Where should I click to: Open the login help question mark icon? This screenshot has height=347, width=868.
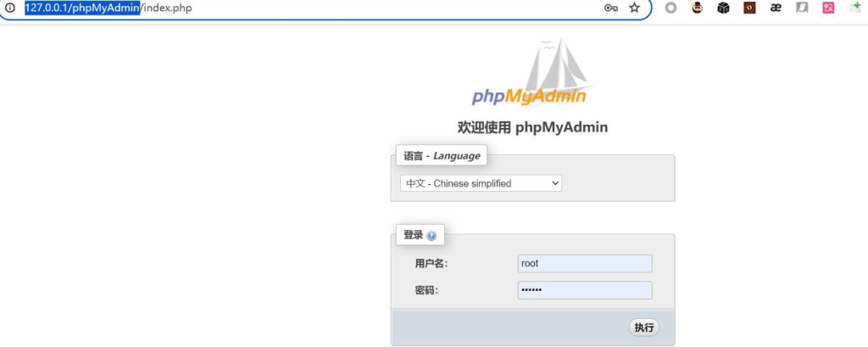coord(431,236)
